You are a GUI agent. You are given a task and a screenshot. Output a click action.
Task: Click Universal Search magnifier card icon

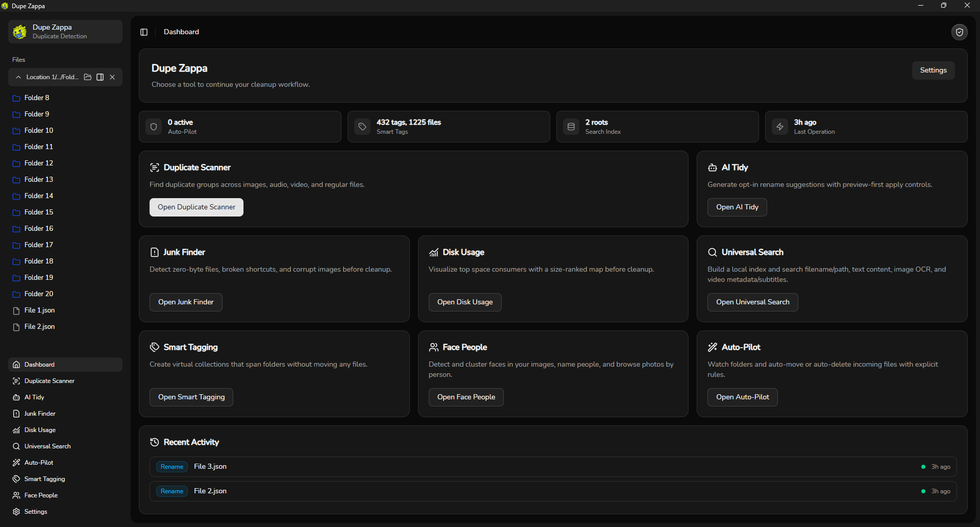pyautogui.click(x=713, y=252)
